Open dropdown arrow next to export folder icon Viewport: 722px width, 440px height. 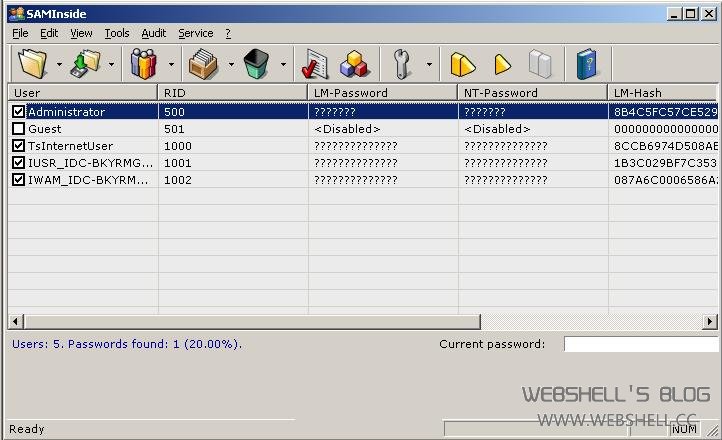(111, 64)
